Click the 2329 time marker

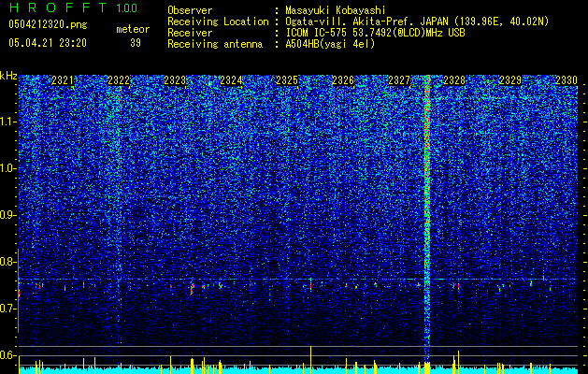pos(510,80)
